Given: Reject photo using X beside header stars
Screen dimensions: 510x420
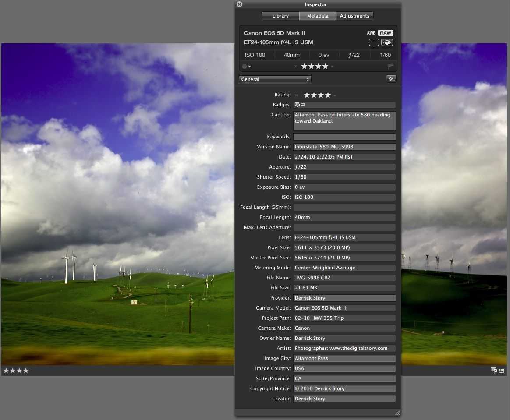Looking at the screenshot, I should tap(296, 67).
